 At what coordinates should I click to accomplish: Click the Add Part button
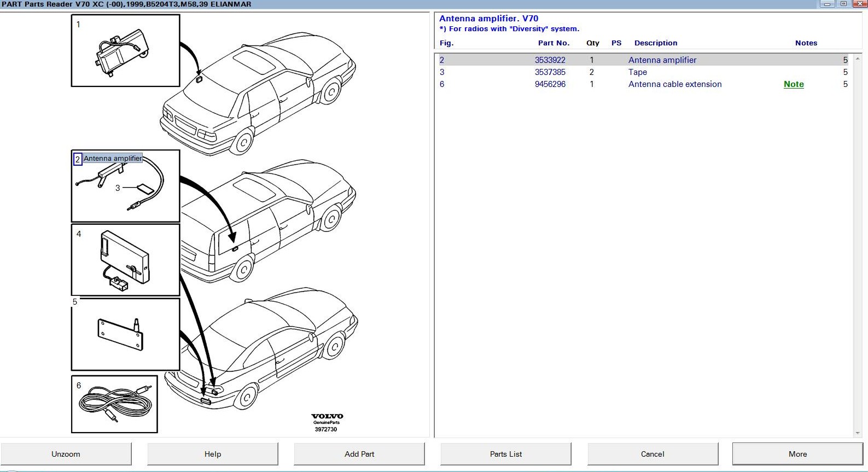[x=359, y=454]
